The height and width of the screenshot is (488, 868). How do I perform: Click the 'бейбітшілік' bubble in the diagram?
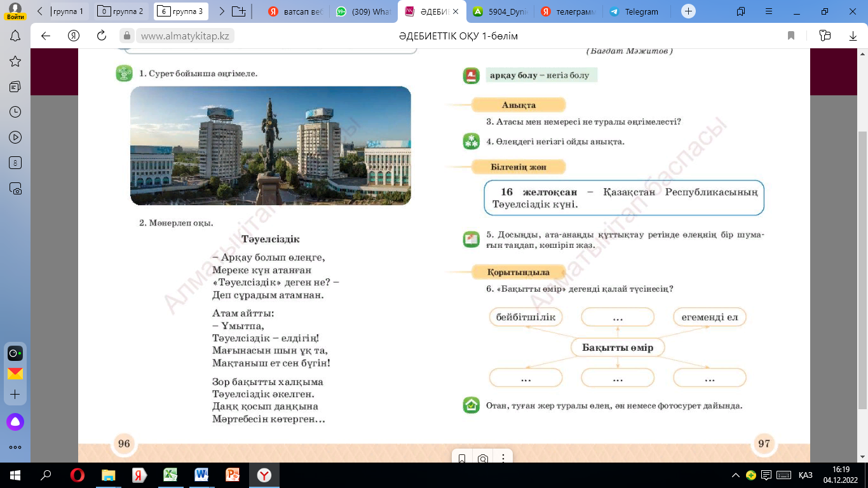[526, 317]
